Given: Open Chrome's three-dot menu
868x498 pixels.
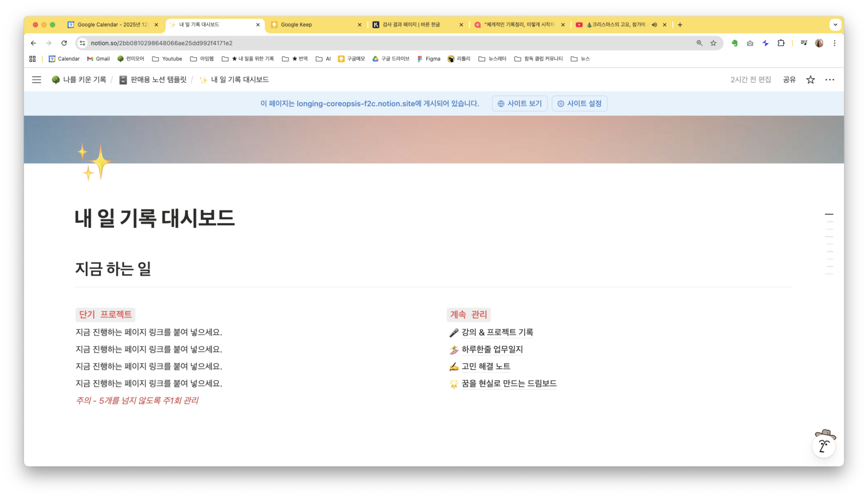Looking at the screenshot, I should coord(834,43).
